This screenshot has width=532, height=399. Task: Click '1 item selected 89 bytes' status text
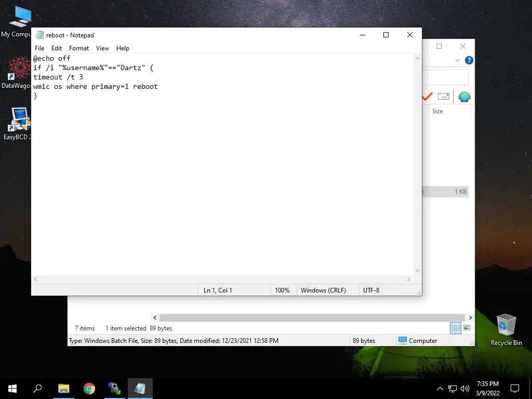click(138, 328)
